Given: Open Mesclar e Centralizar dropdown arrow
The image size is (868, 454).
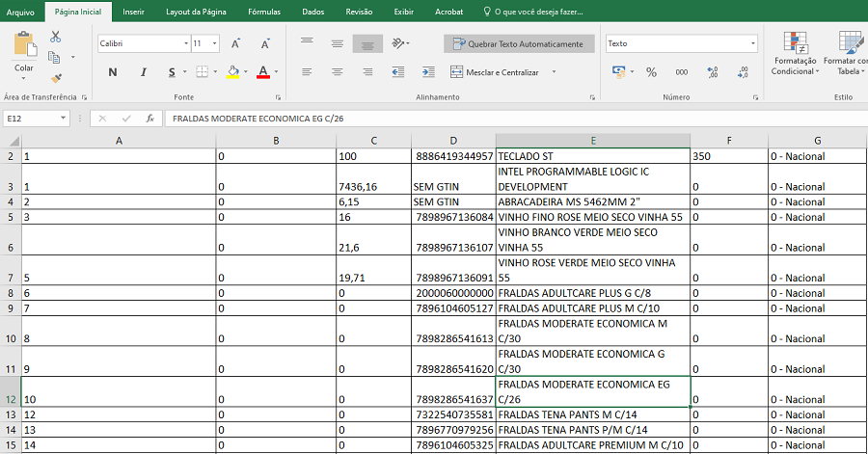Looking at the screenshot, I should tap(554, 72).
